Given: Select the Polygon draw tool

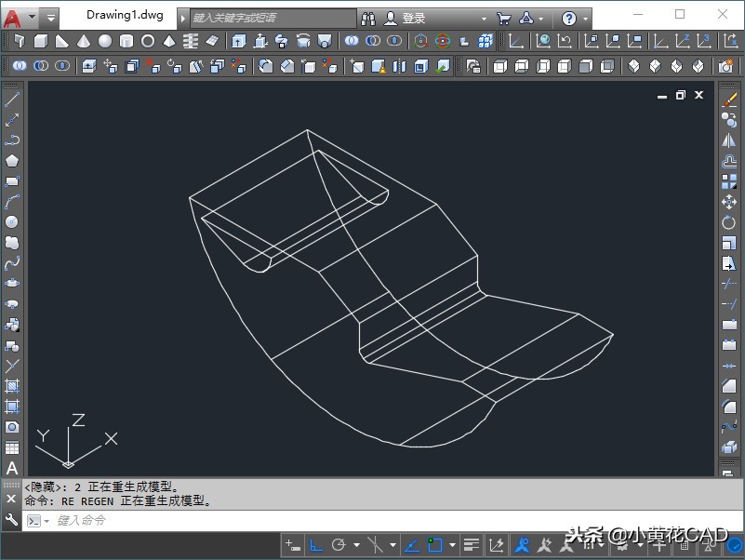Looking at the screenshot, I should (x=12, y=160).
